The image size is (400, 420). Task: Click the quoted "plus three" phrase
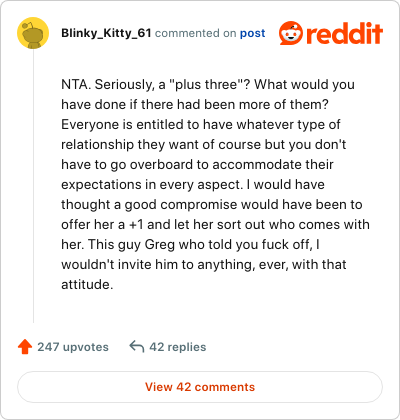206,85
